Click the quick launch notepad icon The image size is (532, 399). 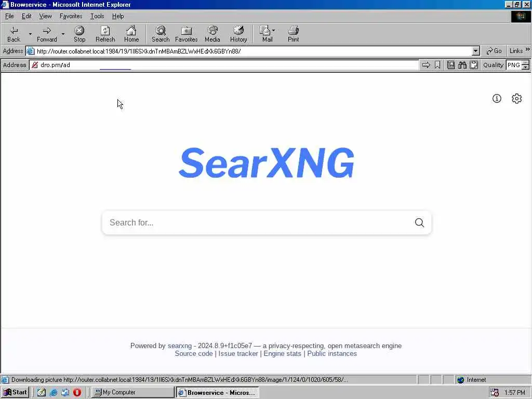pyautogui.click(x=42, y=392)
